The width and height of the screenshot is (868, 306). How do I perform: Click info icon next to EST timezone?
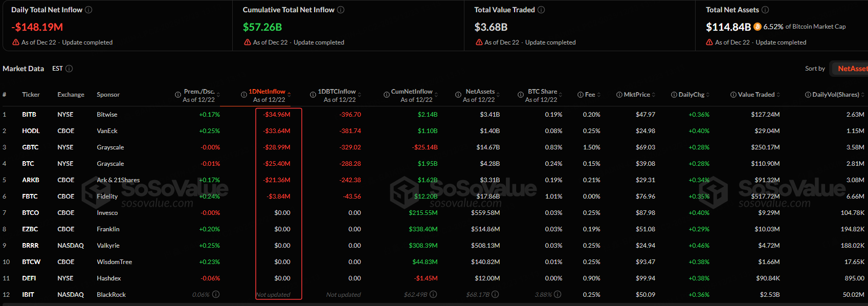(69, 69)
